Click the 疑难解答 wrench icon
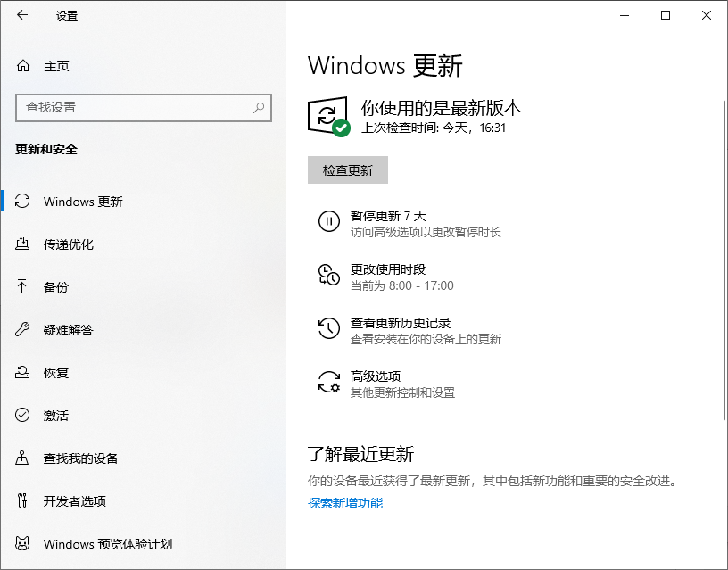The height and width of the screenshot is (570, 728). pyautogui.click(x=22, y=329)
